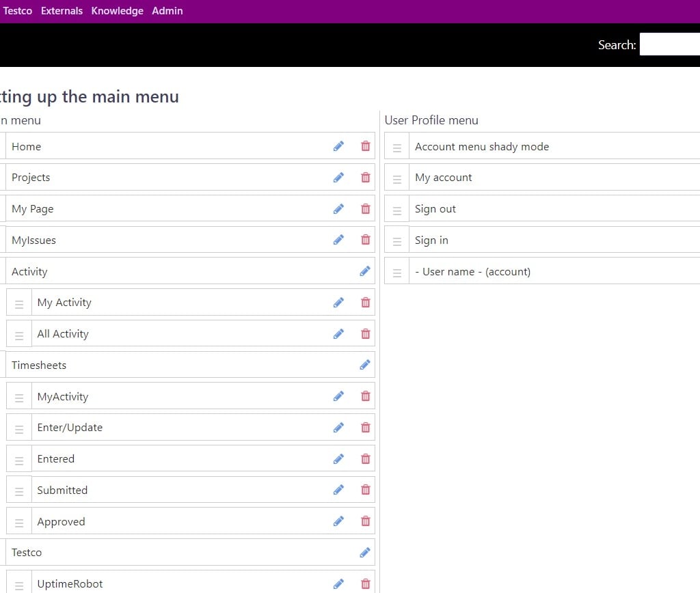Viewport: 700px width, 593px height.
Task: Edit the Activity parent menu item
Action: [x=365, y=271]
